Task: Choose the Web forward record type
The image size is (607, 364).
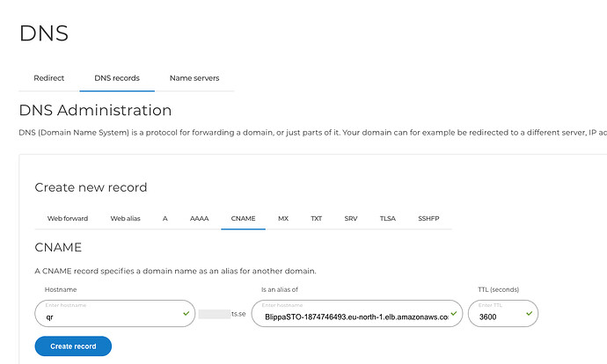Action: pos(68,219)
